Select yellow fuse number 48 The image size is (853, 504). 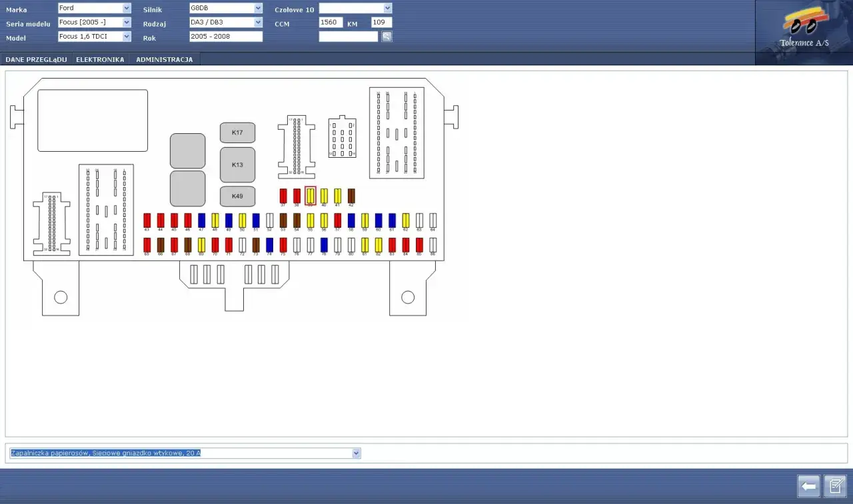tap(215, 220)
